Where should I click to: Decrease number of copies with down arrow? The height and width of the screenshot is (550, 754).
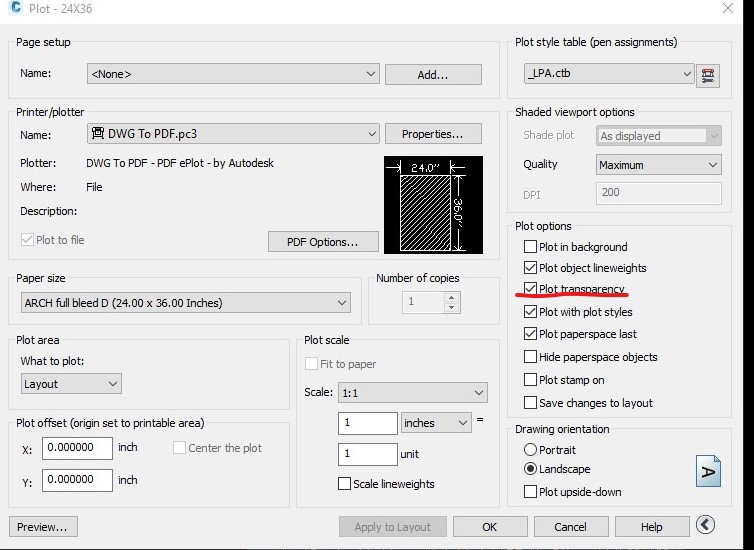tap(451, 308)
